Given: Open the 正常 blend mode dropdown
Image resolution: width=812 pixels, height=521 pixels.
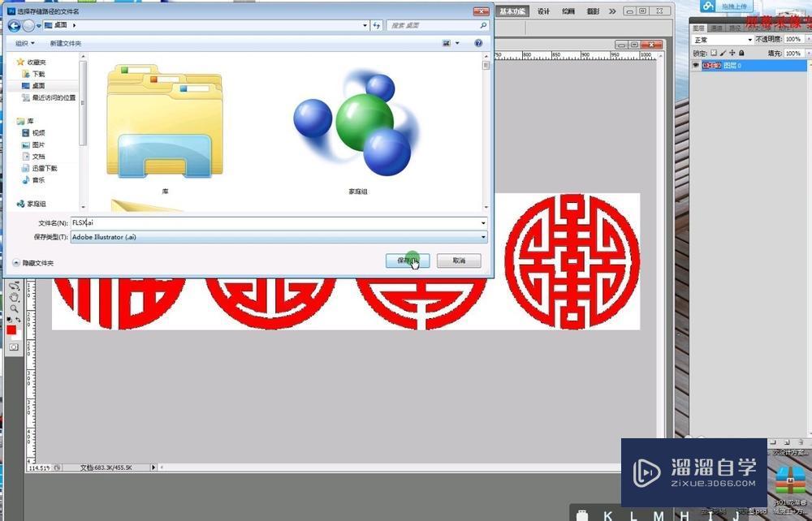Looking at the screenshot, I should (723, 40).
